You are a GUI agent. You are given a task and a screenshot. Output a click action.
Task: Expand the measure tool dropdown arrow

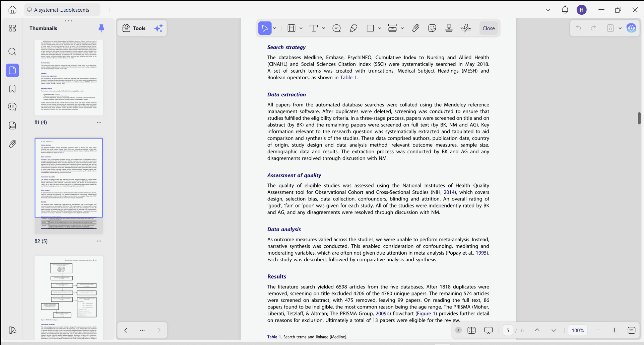click(x=402, y=28)
